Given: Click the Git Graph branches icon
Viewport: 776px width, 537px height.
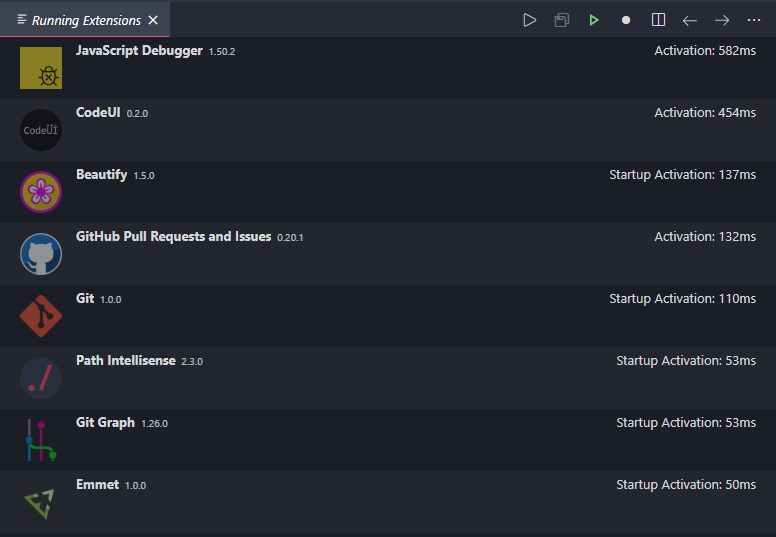Looking at the screenshot, I should pos(41,440).
